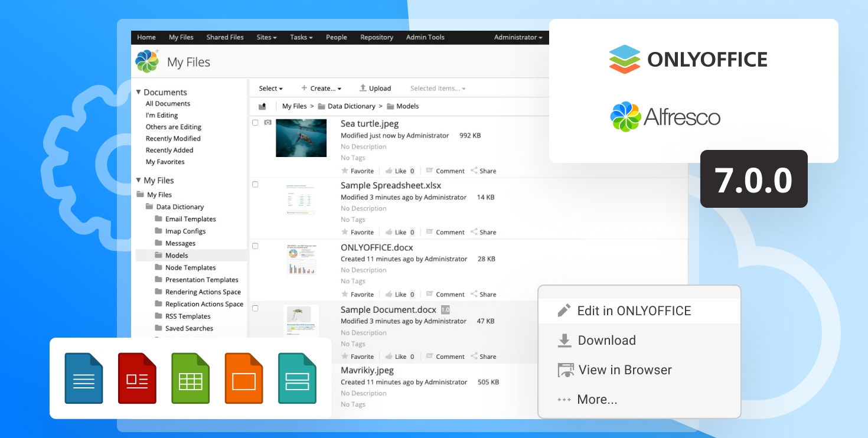Tick the checkbox next to Sea turtle.jpeg
Screen dimensions: 868x438
click(254, 122)
